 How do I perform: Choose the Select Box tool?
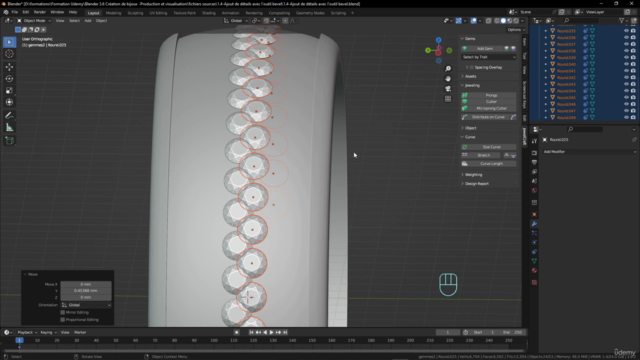coord(9,42)
